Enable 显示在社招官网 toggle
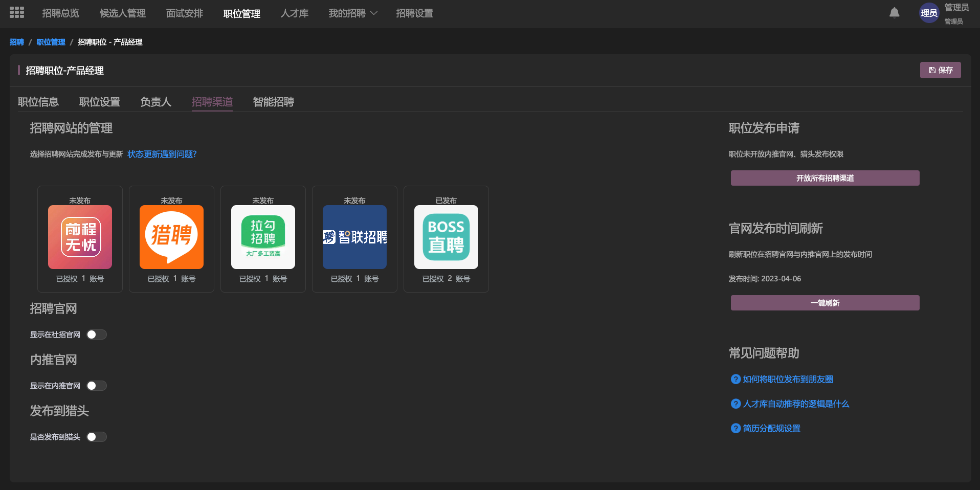The height and width of the screenshot is (490, 980). point(96,334)
